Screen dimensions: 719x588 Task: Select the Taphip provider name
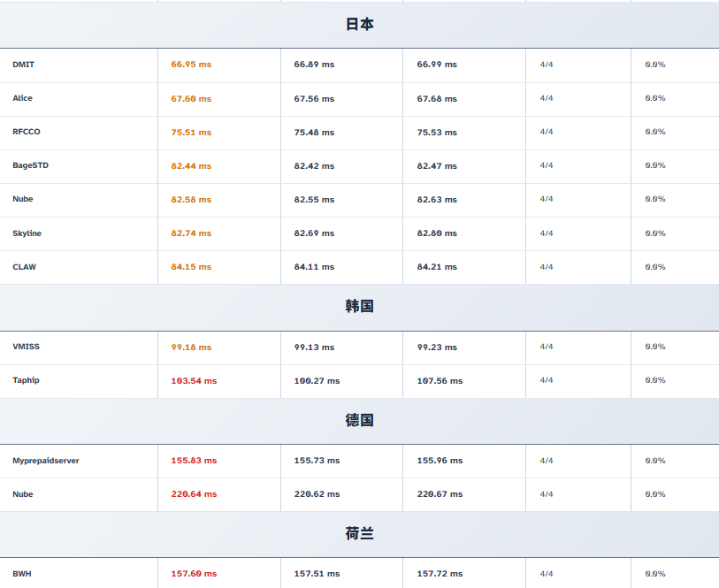coord(26,380)
